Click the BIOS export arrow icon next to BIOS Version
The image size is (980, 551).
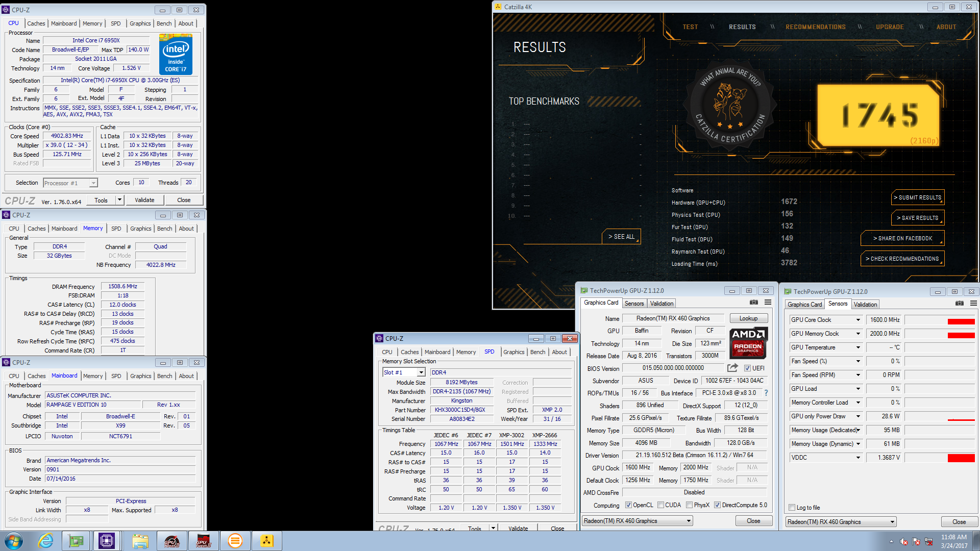pos(733,368)
